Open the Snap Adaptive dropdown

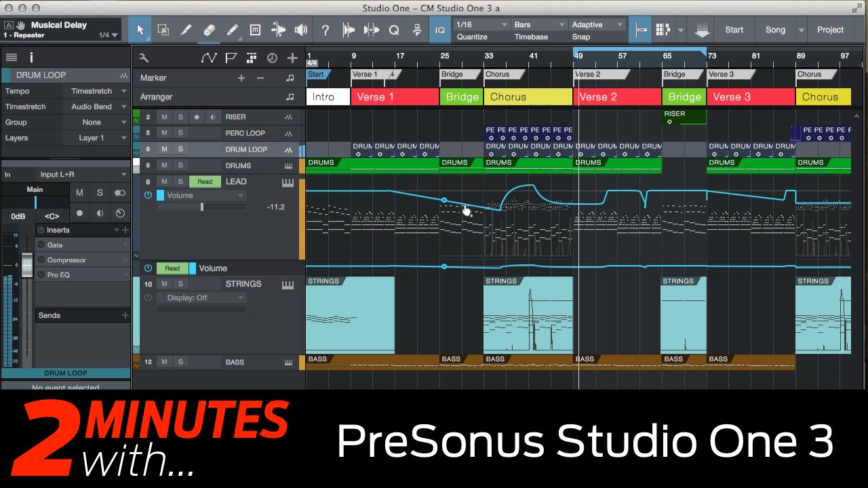597,24
